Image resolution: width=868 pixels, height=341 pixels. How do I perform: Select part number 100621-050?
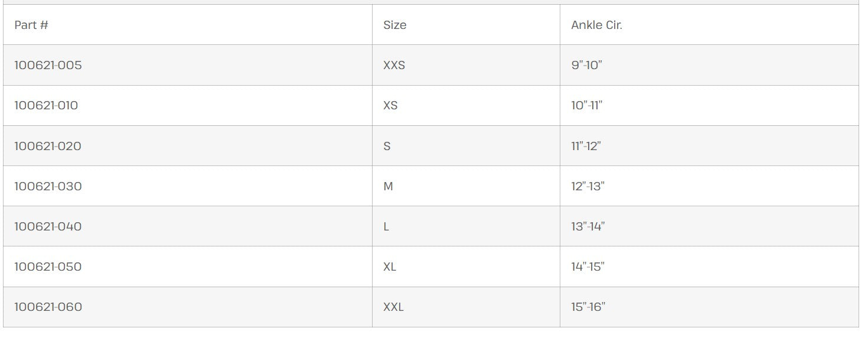coord(48,267)
